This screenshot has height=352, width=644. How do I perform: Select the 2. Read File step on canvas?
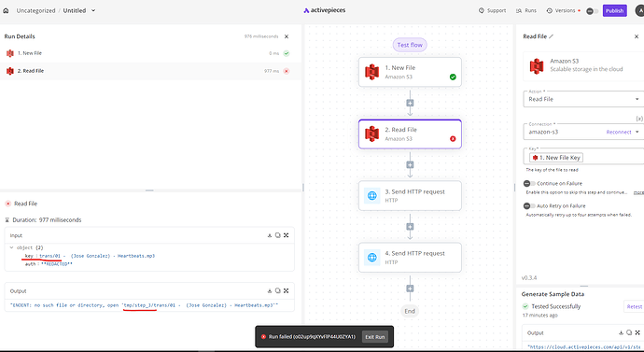coord(410,134)
